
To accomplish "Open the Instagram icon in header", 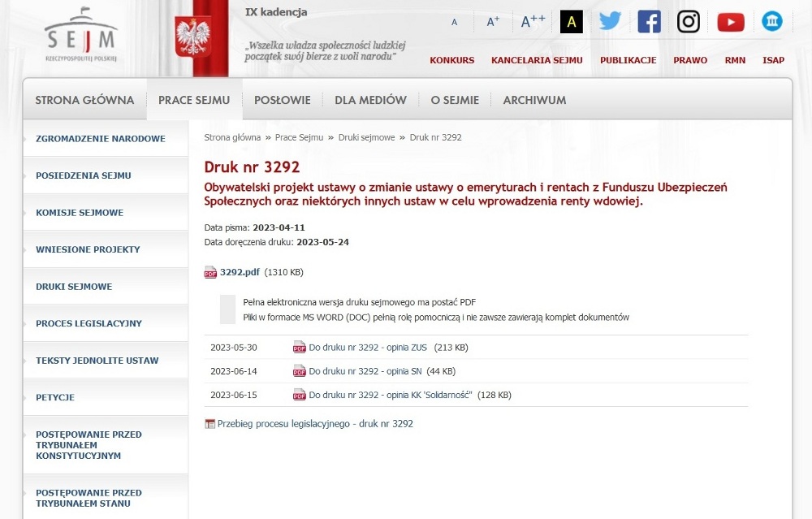I will click(x=689, y=22).
